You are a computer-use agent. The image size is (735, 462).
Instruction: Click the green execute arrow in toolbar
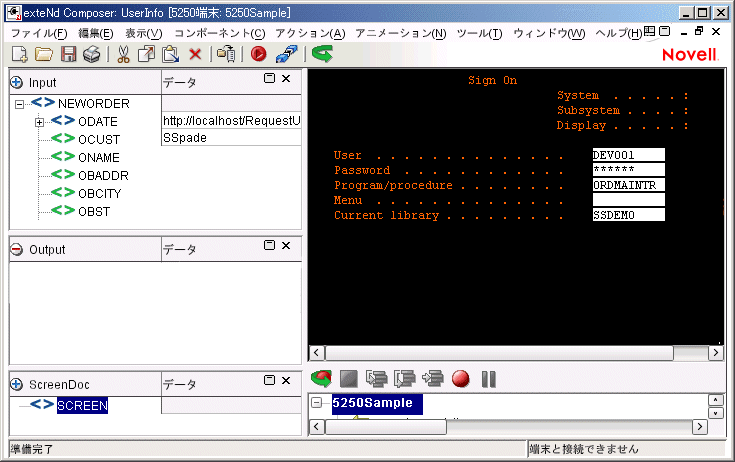tap(322, 54)
